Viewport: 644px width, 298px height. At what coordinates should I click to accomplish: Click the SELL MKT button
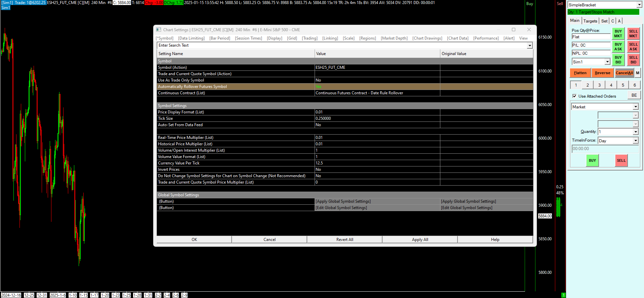tap(633, 34)
